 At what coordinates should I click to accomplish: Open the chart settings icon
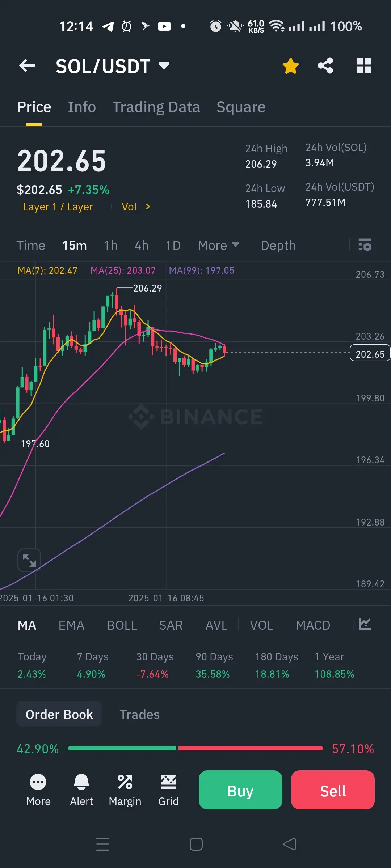pyautogui.click(x=365, y=245)
